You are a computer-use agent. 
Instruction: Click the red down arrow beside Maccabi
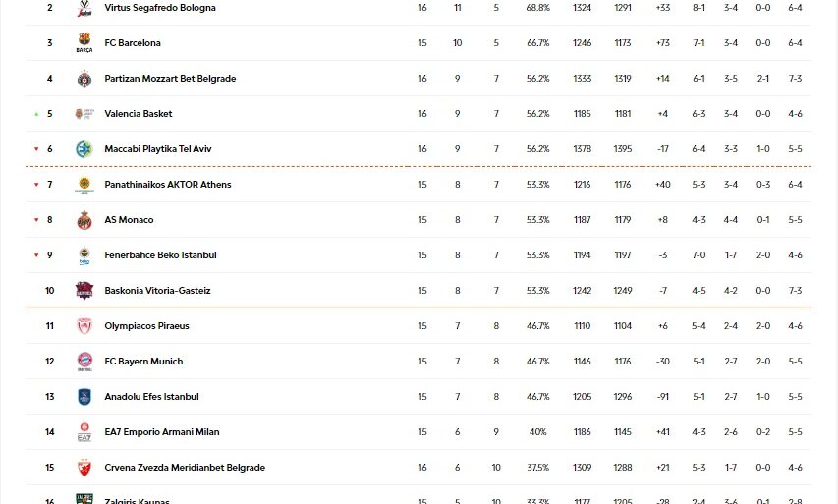(x=36, y=149)
